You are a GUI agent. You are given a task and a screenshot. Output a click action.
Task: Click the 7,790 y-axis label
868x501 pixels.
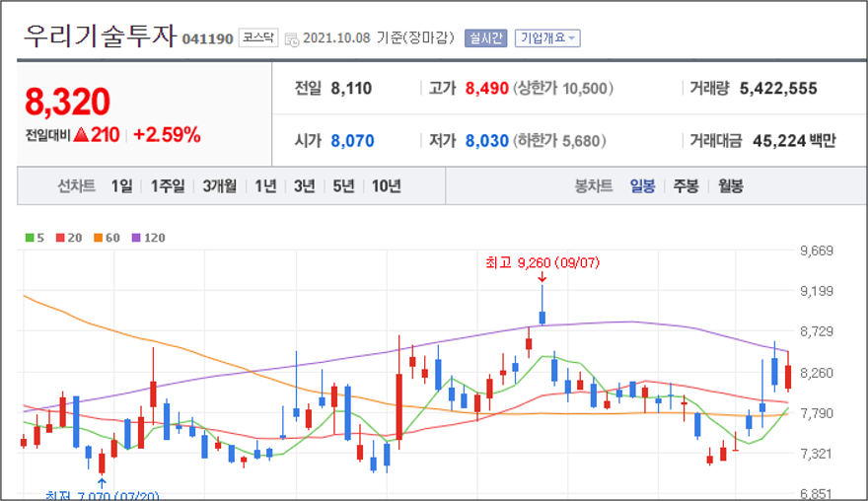(x=817, y=413)
